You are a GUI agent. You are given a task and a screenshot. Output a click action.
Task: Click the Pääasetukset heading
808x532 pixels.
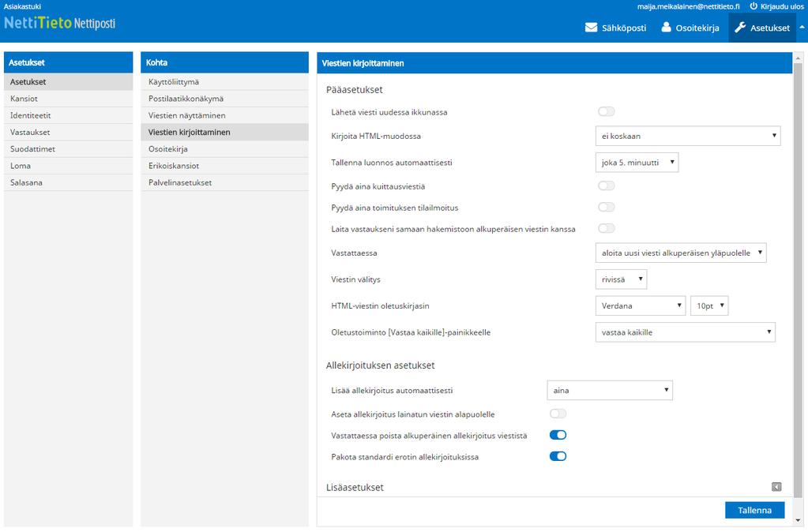coord(355,90)
